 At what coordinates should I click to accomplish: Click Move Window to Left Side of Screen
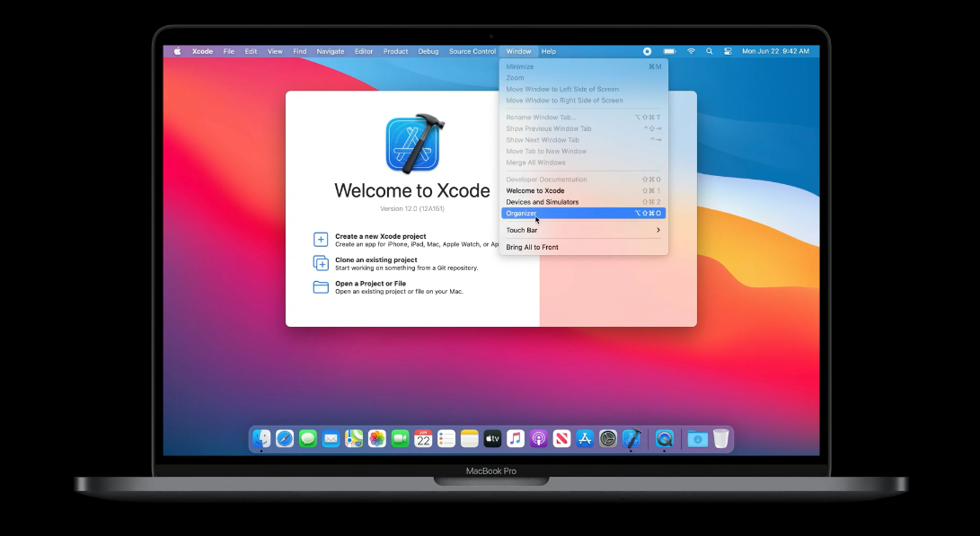(x=583, y=89)
